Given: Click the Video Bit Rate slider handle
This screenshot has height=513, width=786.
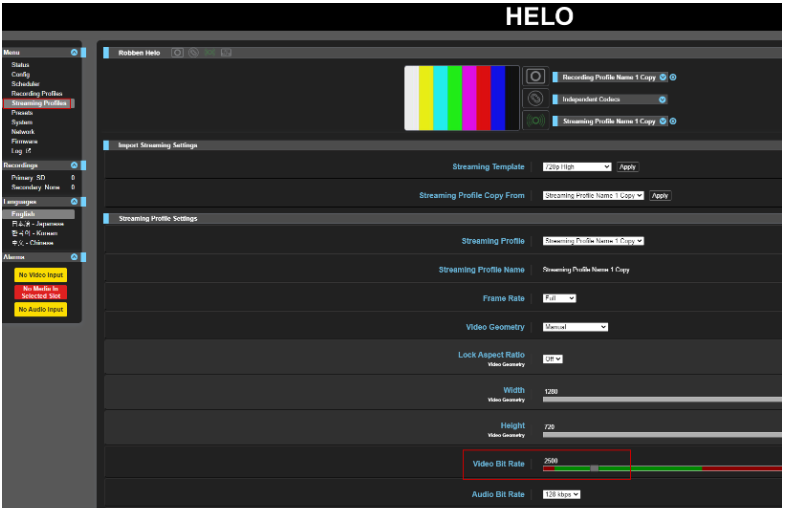Looking at the screenshot, I should (594, 468).
